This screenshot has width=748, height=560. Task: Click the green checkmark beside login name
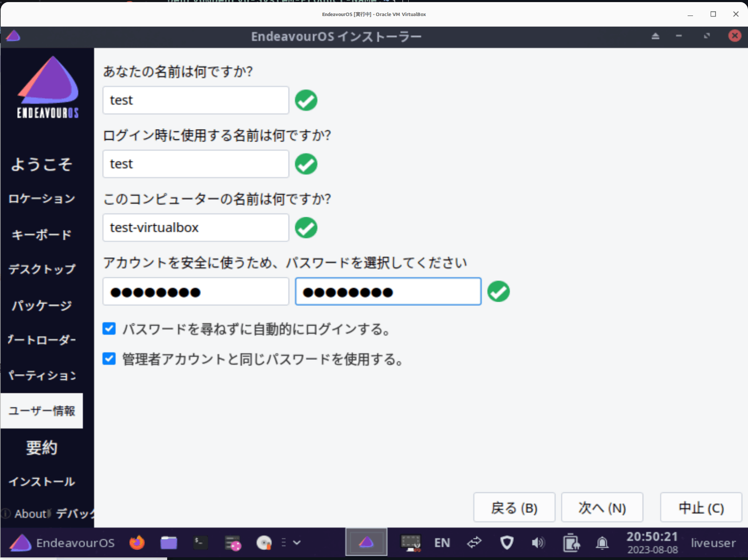coord(306,164)
